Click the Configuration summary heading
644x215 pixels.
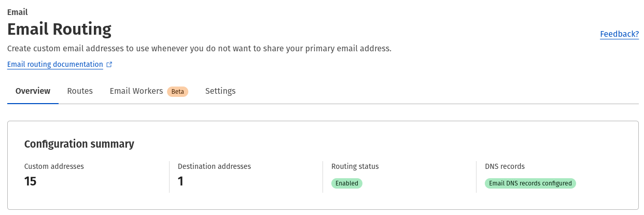click(79, 144)
